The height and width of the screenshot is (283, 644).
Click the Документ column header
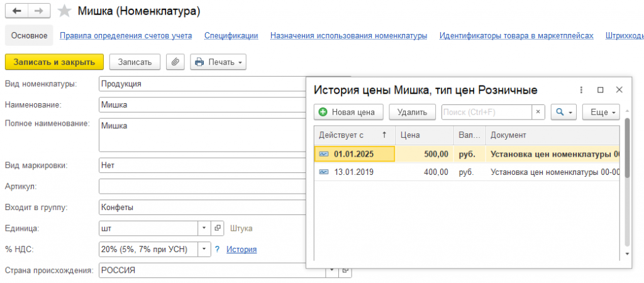(x=552, y=135)
